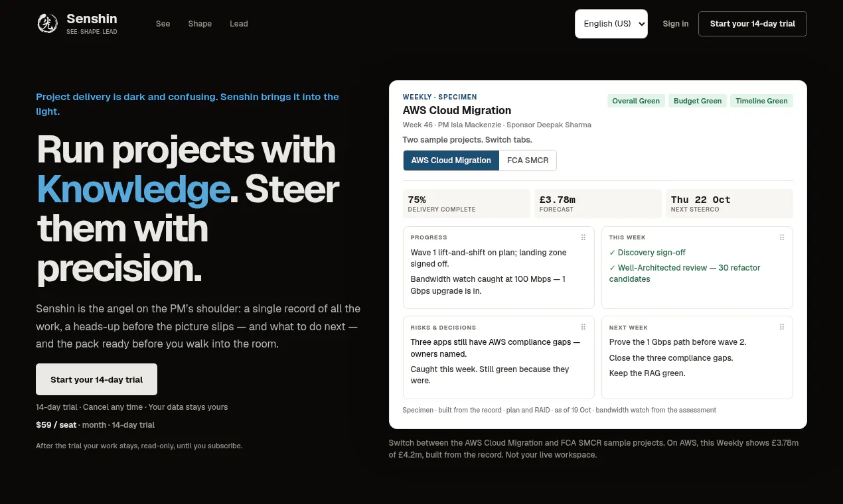843x504 pixels.
Task: Click the 75% Delivery Complete tile
Action: (x=467, y=204)
